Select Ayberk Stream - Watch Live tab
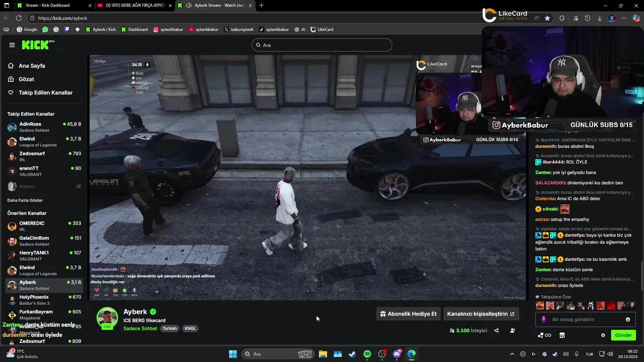 click(215, 6)
